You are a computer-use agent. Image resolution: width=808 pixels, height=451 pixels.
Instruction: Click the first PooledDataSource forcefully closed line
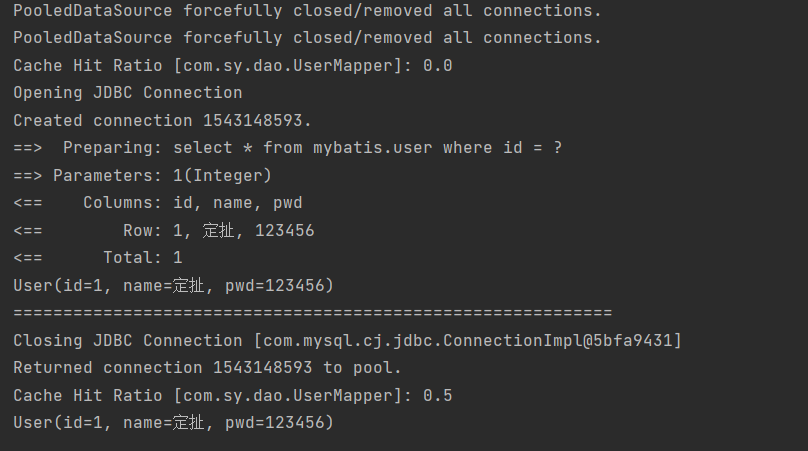(307, 11)
